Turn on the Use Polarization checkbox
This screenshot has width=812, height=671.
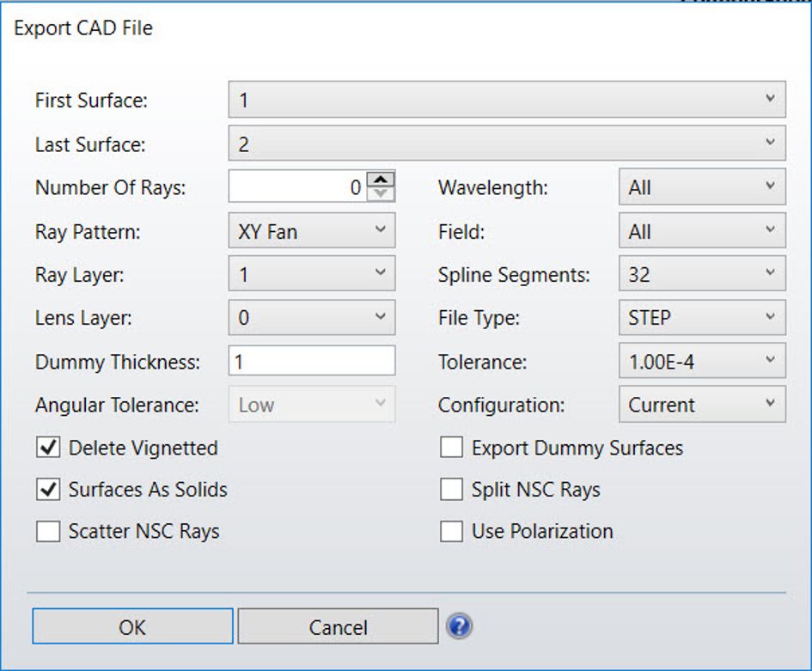click(x=451, y=532)
